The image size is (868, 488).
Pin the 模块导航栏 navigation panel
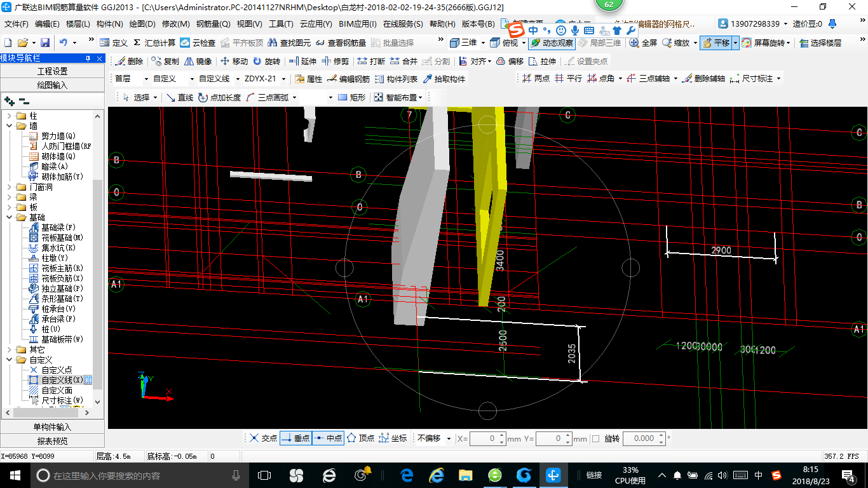pyautogui.click(x=88, y=58)
